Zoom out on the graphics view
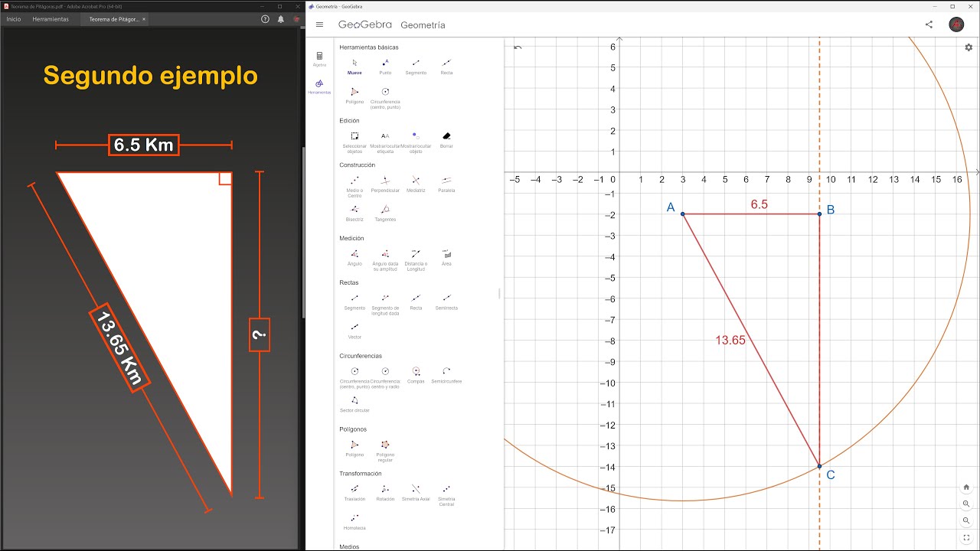980x551 pixels. tap(966, 521)
